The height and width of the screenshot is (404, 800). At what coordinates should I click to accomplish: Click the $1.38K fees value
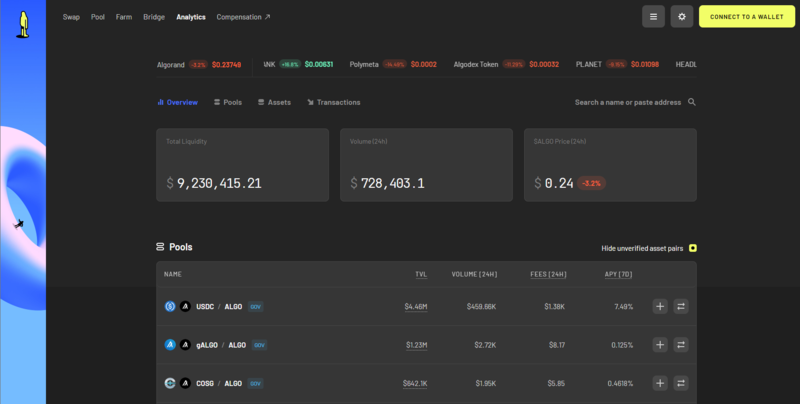555,307
